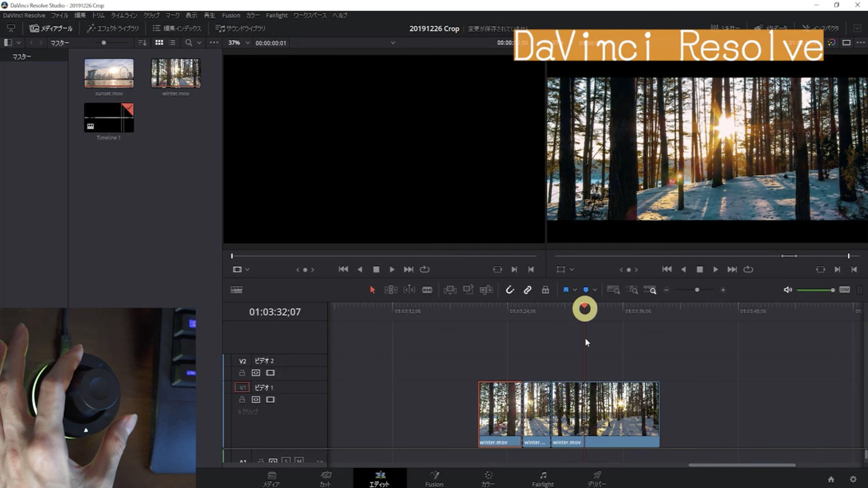Switch to the カラー page tab
This screenshot has height=488, width=868.
click(488, 479)
